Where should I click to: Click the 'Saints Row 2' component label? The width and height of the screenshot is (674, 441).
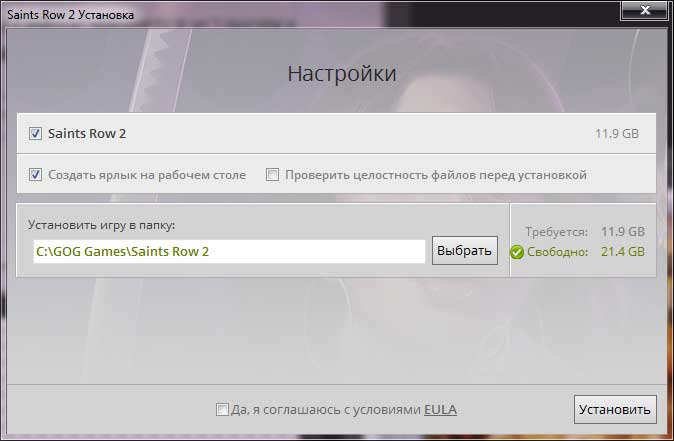[x=87, y=134]
